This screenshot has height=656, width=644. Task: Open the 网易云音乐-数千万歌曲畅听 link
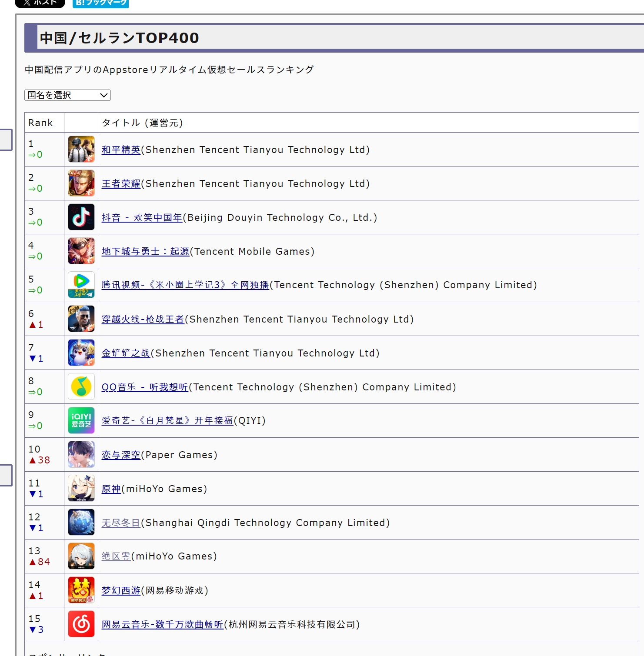click(x=162, y=625)
